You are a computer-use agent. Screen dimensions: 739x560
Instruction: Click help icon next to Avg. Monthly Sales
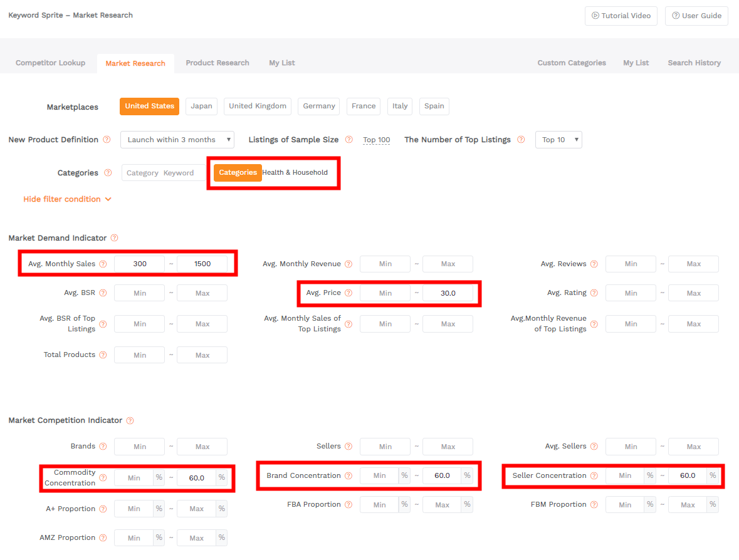pyautogui.click(x=103, y=264)
